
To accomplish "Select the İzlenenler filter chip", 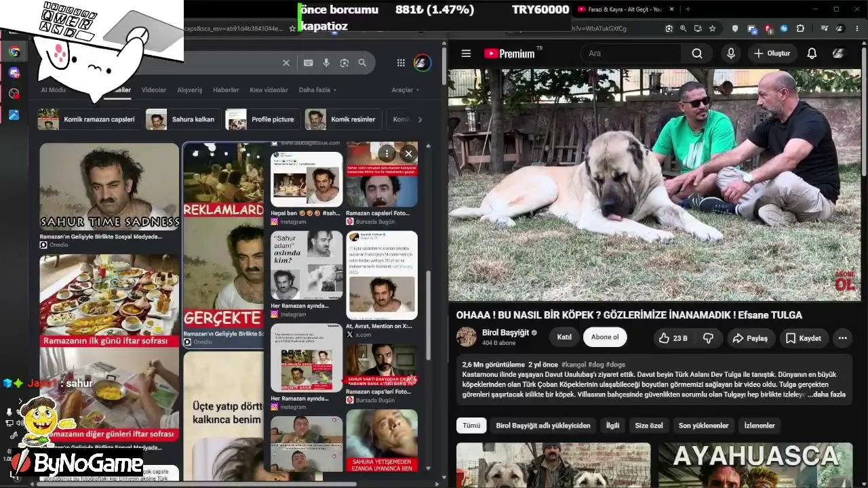I will click(x=759, y=426).
